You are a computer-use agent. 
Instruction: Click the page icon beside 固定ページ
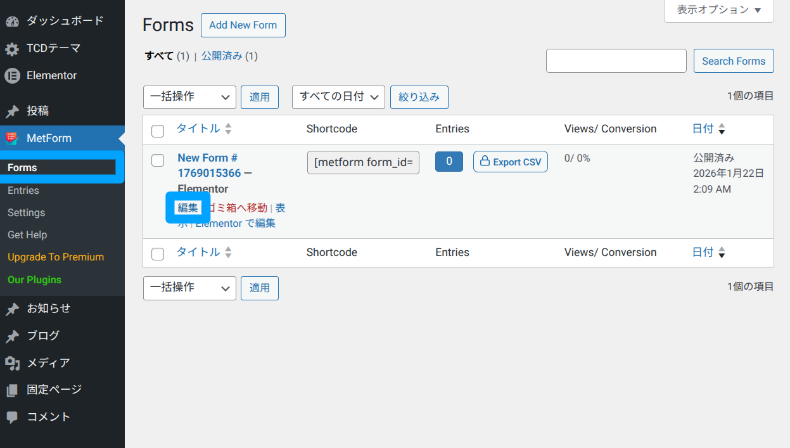(12, 390)
